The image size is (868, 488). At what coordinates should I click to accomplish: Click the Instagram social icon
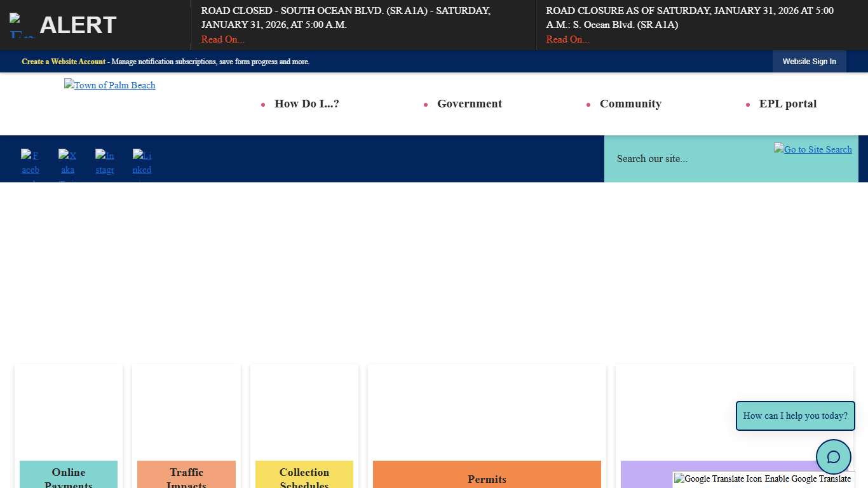[105, 163]
